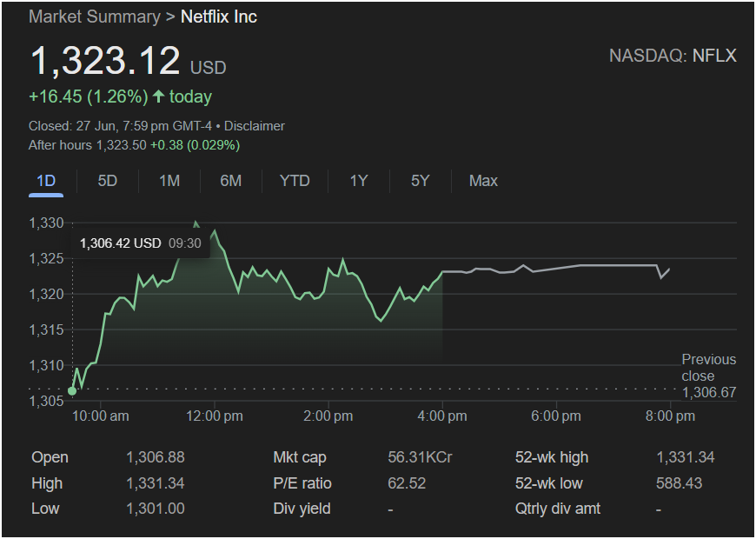Click the 52-wk low label
The width and height of the screenshot is (756, 539).
click(x=548, y=483)
